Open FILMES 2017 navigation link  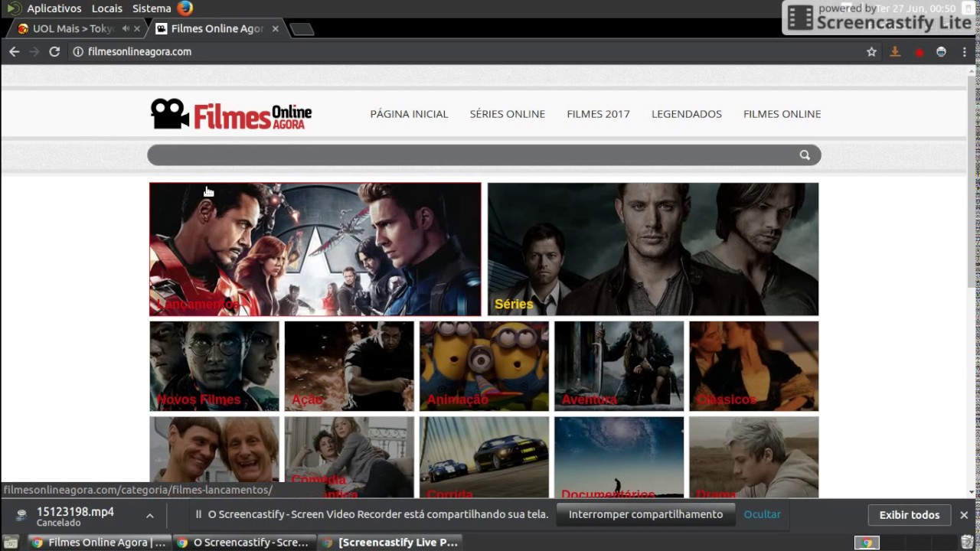click(x=598, y=114)
